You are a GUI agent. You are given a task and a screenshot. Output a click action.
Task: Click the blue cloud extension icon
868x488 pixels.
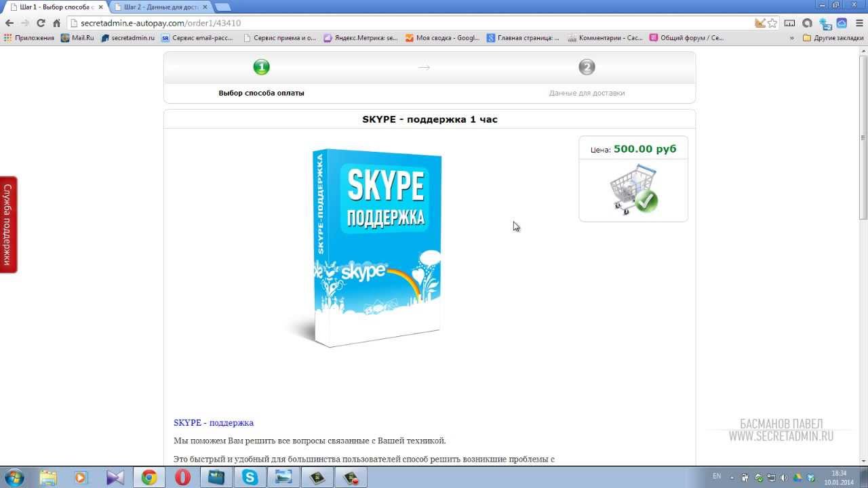[842, 23]
